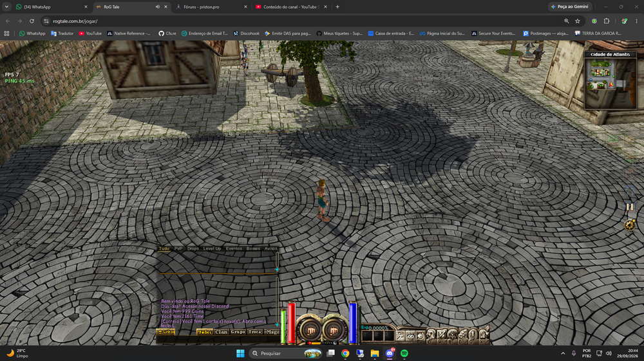The height and width of the screenshot is (361, 644).
Task: Click the red health bar
Action: (292, 322)
